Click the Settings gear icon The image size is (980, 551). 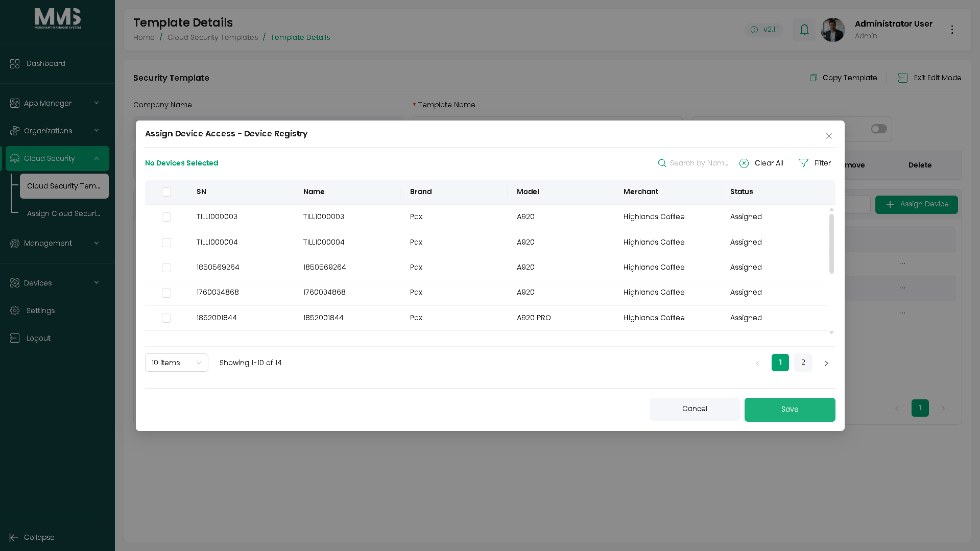15,310
